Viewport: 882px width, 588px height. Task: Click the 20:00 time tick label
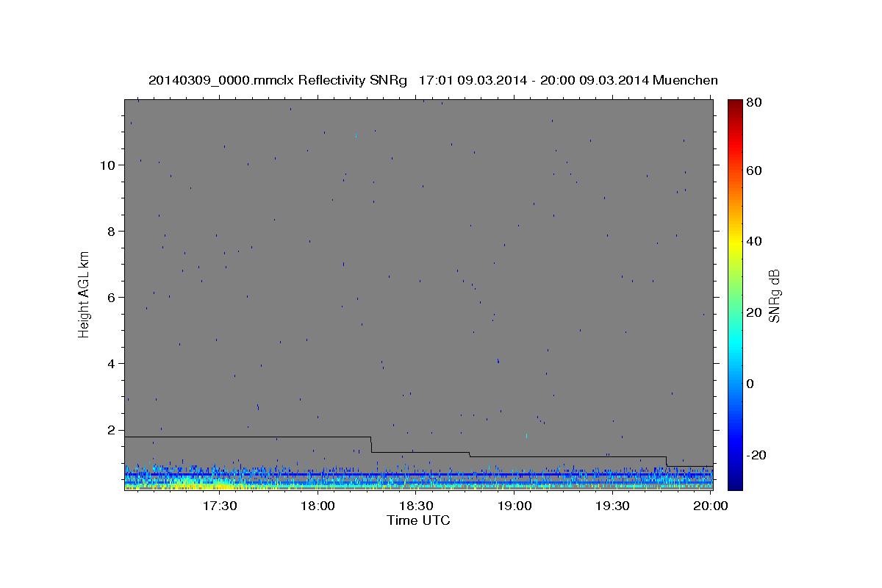[711, 506]
